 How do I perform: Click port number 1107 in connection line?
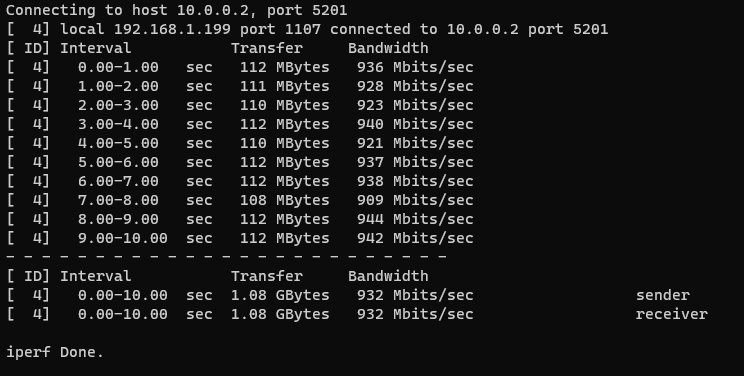303,29
